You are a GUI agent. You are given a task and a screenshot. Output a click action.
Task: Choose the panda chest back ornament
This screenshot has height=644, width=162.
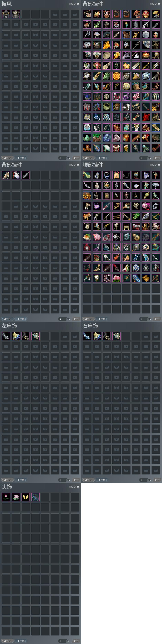pos(97,45)
